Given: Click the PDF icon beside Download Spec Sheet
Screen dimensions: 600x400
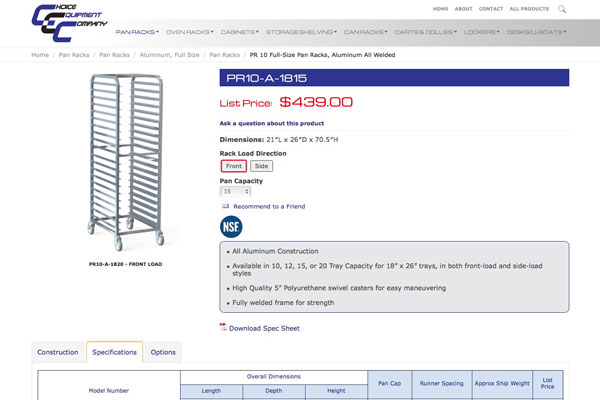Looking at the screenshot, I should tap(223, 327).
